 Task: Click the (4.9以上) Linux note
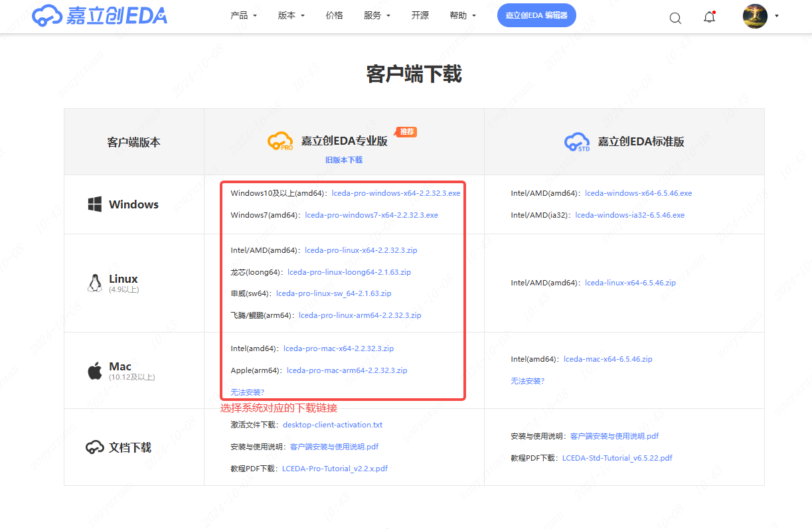coord(123,289)
